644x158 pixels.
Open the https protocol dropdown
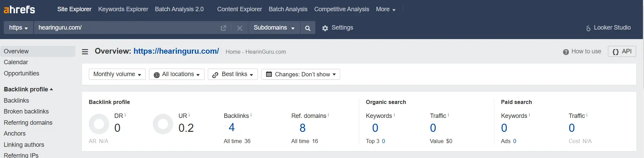pos(19,28)
